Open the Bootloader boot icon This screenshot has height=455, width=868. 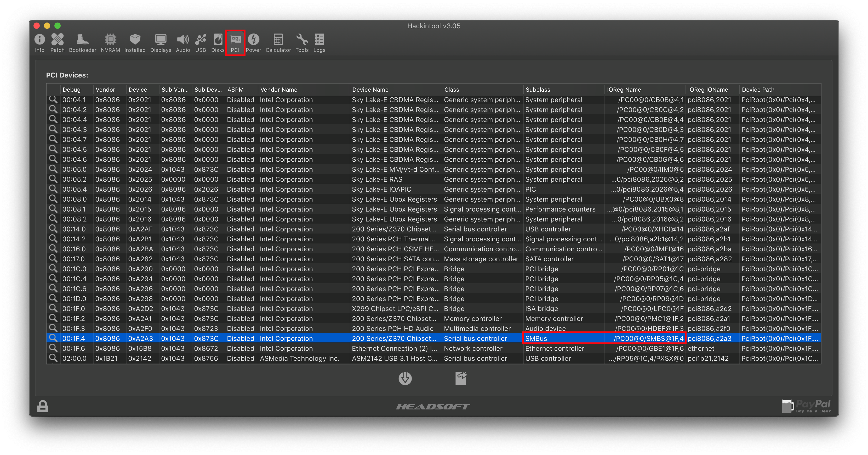83,43
